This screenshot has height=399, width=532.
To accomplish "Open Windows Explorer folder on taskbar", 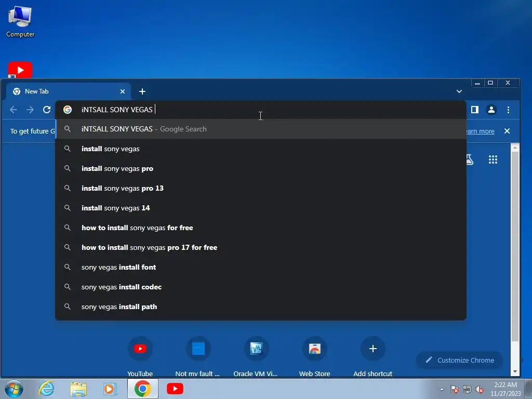I will point(78,389).
